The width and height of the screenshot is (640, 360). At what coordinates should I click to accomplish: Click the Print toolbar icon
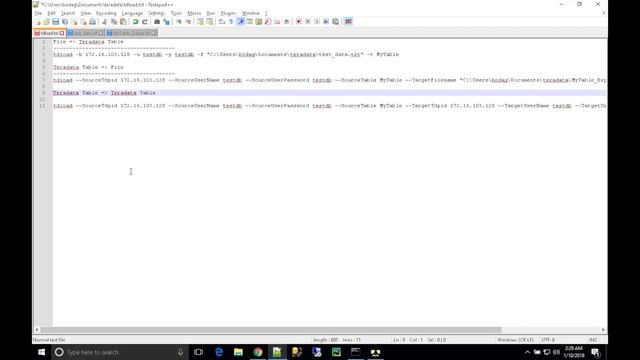pyautogui.click(x=93, y=22)
